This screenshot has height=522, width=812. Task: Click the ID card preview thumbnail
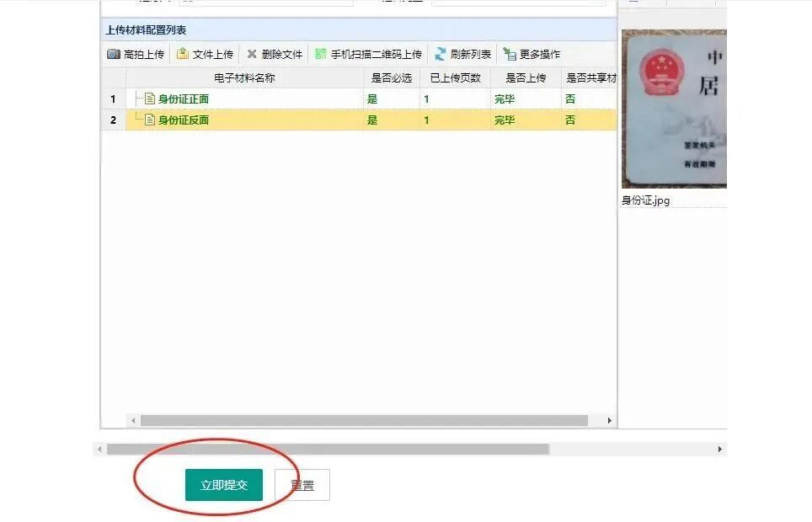tap(674, 109)
